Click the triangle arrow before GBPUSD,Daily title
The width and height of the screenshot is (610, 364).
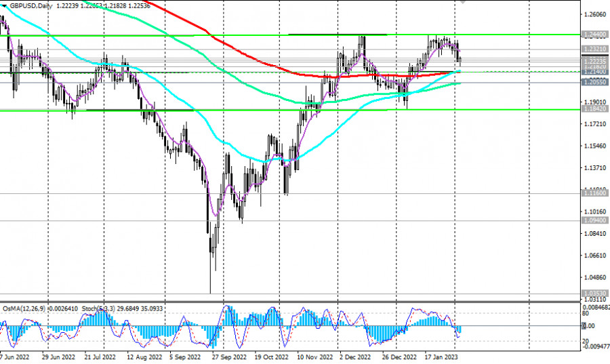(x=4, y=5)
